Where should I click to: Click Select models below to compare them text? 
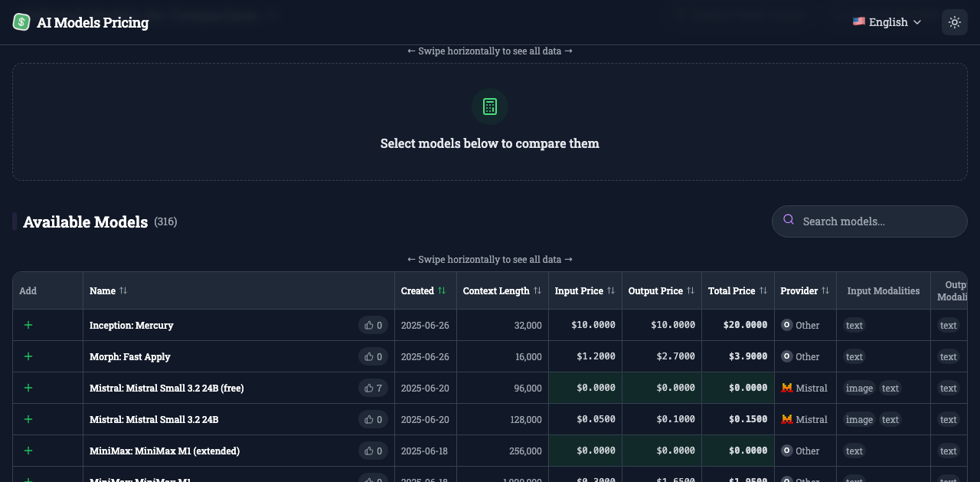point(490,143)
